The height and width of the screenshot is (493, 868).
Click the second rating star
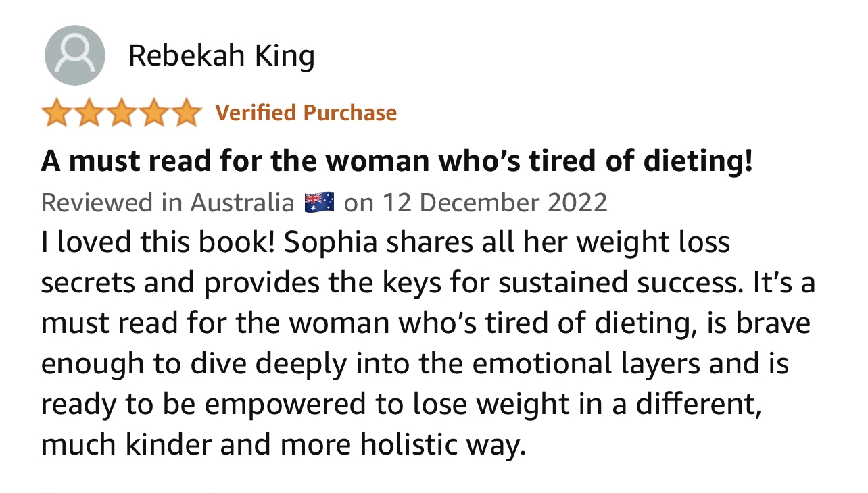tap(89, 113)
